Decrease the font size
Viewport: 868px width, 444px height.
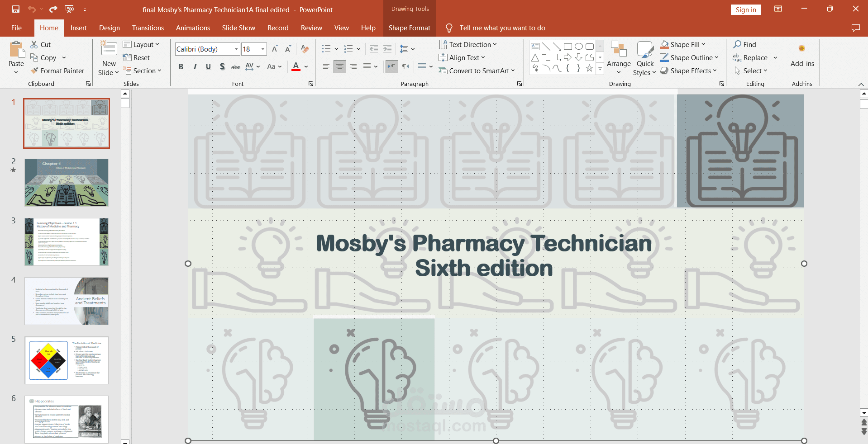pos(288,49)
